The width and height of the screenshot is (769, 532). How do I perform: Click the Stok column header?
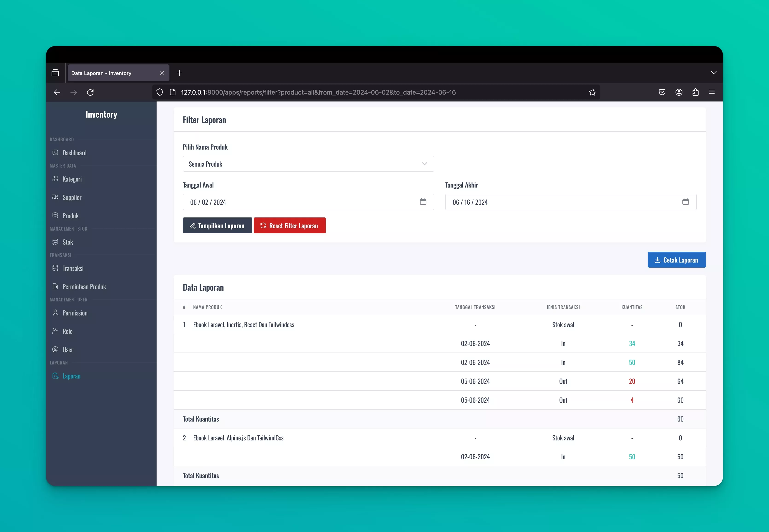(680, 307)
